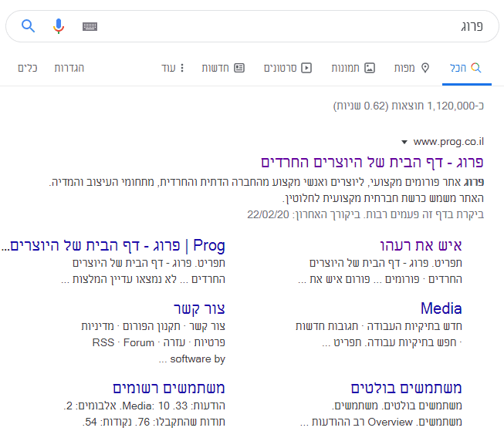Click the blue search magnifier icon

(28, 26)
